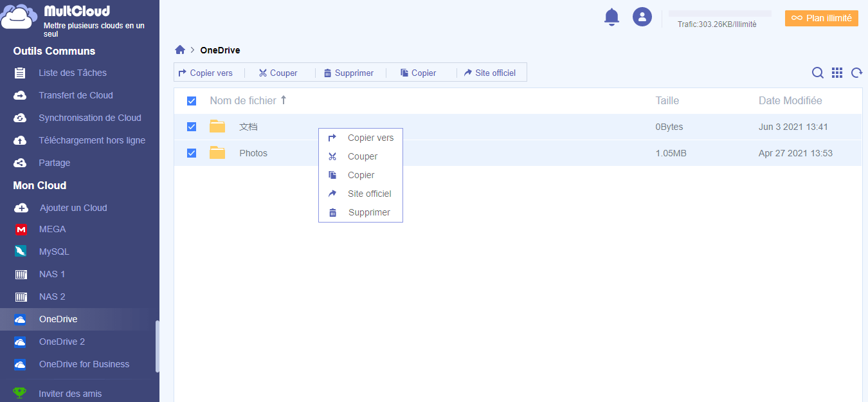Click Copier in the toolbar
The image size is (868, 402).
pos(418,73)
